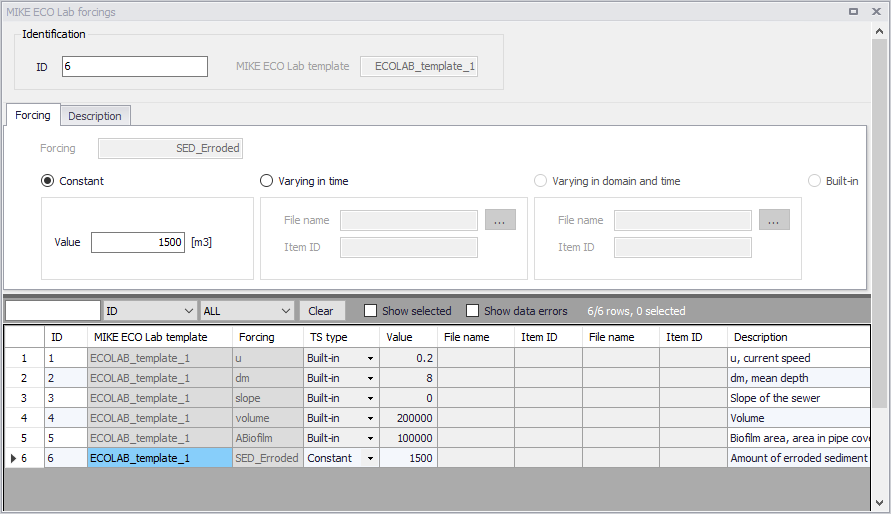Image resolution: width=891 pixels, height=514 pixels.
Task: Open TS type dropdown for SED_Erroded row
Action: click(x=370, y=458)
